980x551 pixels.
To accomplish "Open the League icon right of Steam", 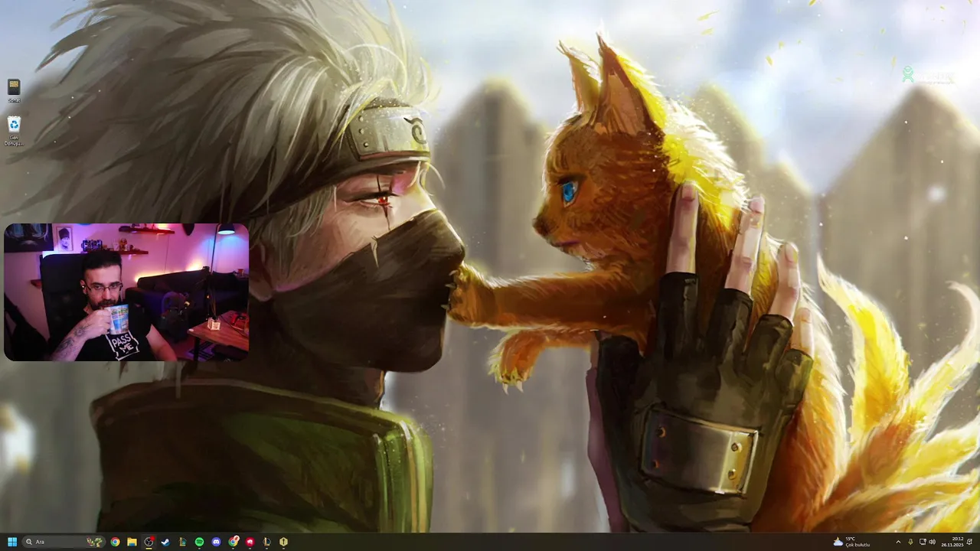I will (x=182, y=542).
